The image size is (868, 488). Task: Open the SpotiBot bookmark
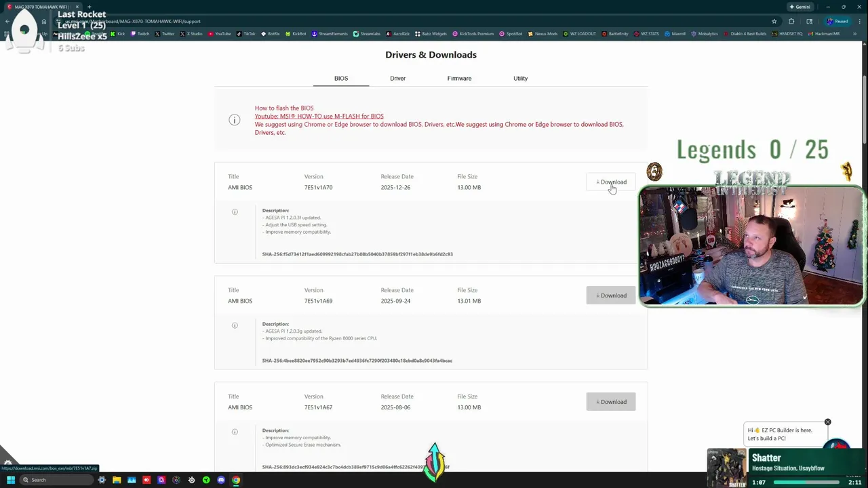click(511, 34)
